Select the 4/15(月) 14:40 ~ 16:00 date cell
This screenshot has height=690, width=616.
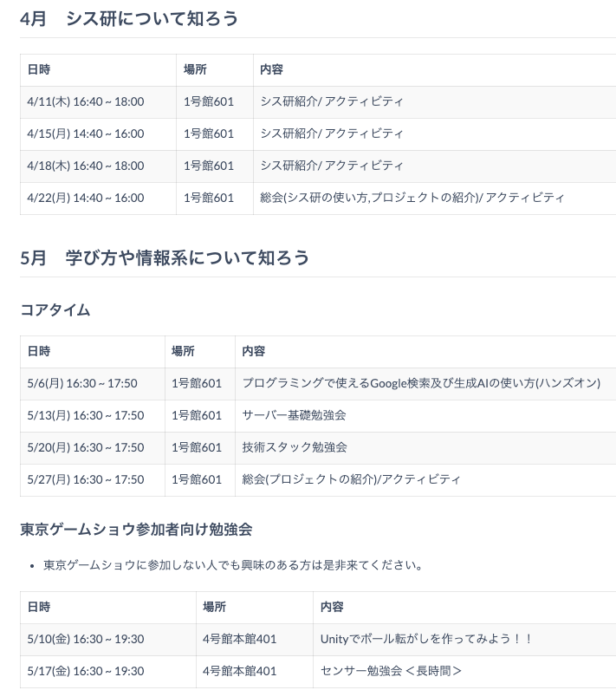[86, 133]
